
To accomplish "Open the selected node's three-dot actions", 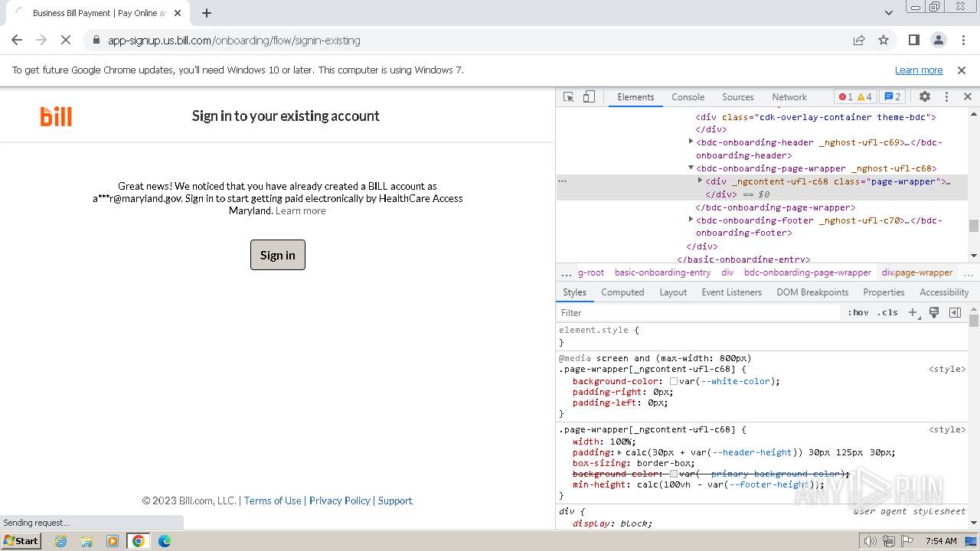I will point(563,181).
